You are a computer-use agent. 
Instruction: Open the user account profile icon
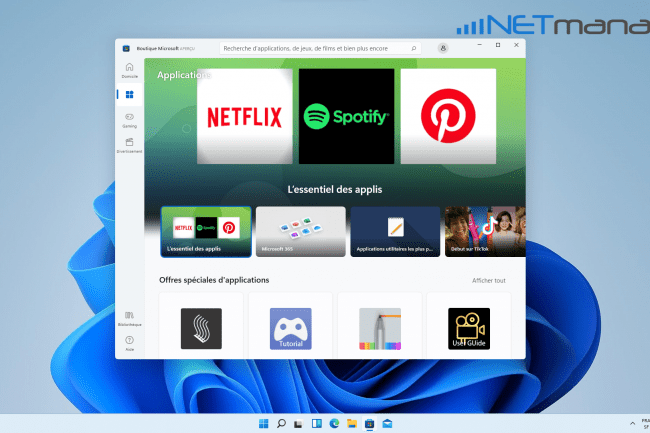coord(443,47)
